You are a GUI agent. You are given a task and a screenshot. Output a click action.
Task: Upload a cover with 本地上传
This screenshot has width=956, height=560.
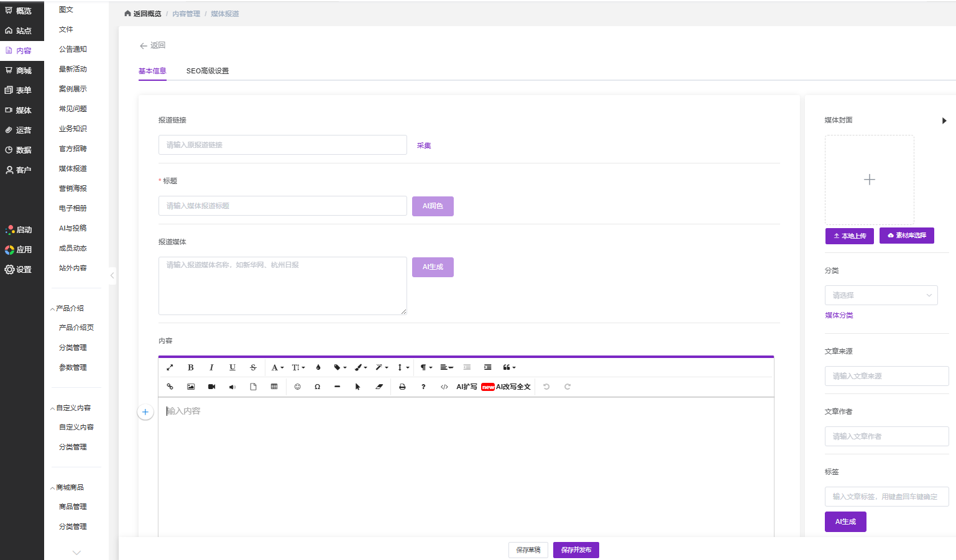pyautogui.click(x=850, y=236)
